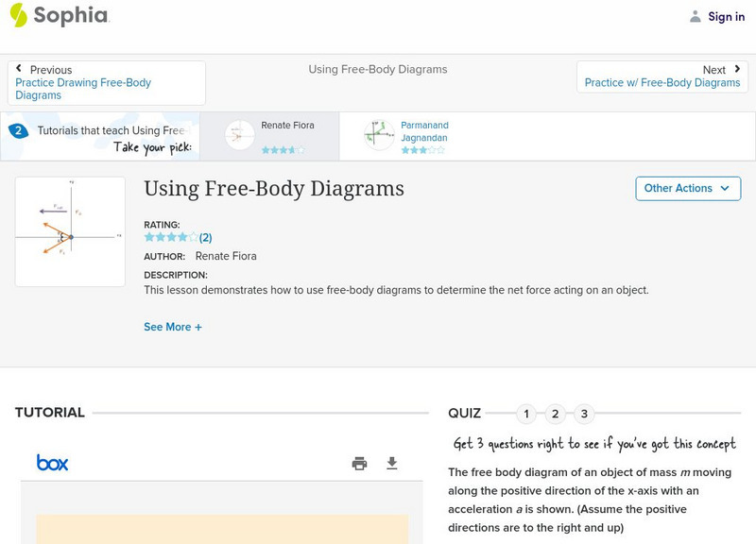
Task: Click the user profile icon beside Sign in
Action: click(696, 16)
